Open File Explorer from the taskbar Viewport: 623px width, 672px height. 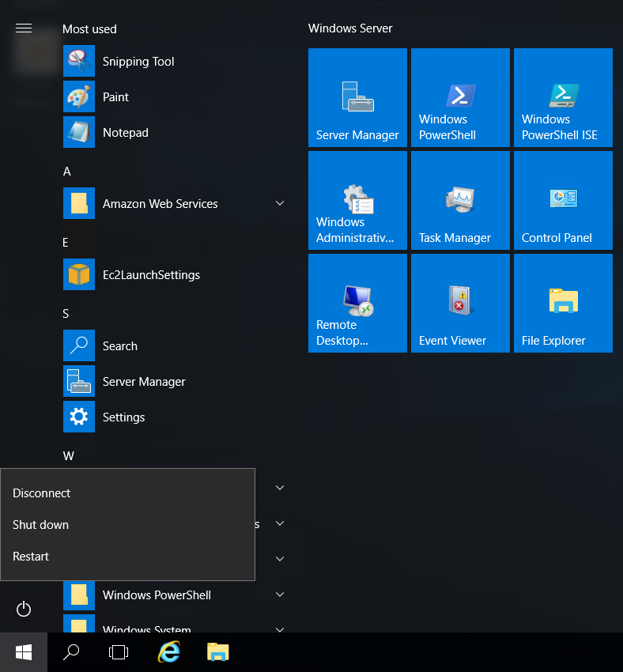pyautogui.click(x=218, y=652)
